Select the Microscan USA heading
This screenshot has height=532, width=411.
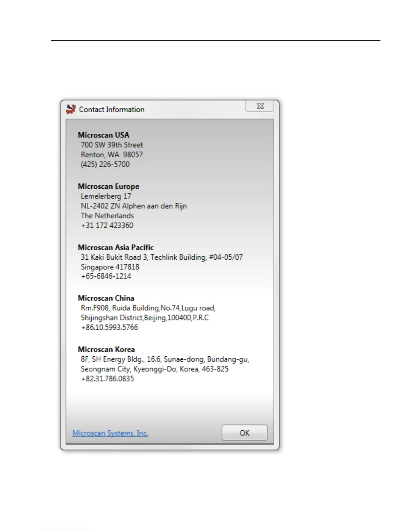click(x=103, y=135)
